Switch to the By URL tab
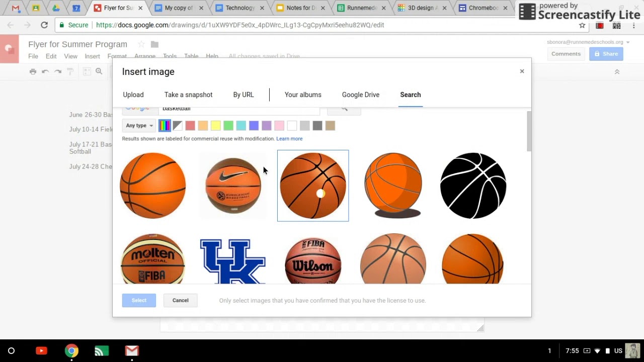644x362 pixels. [x=244, y=95]
